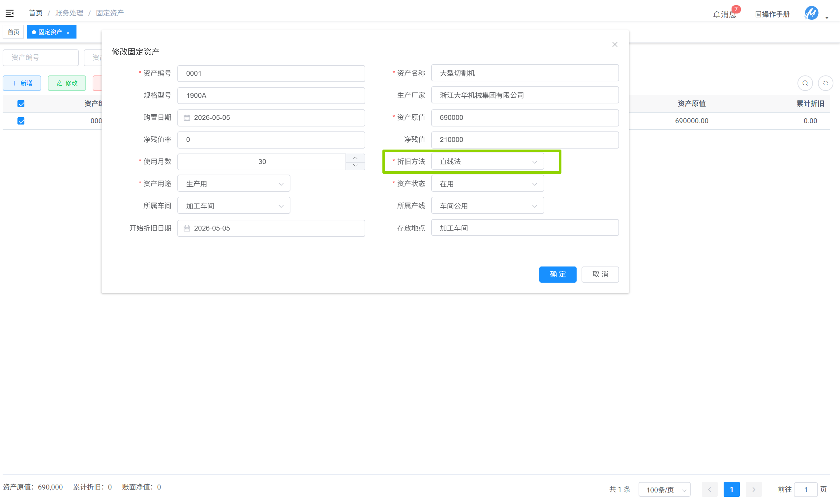Expand the user avatar dropdown arrow

click(827, 18)
